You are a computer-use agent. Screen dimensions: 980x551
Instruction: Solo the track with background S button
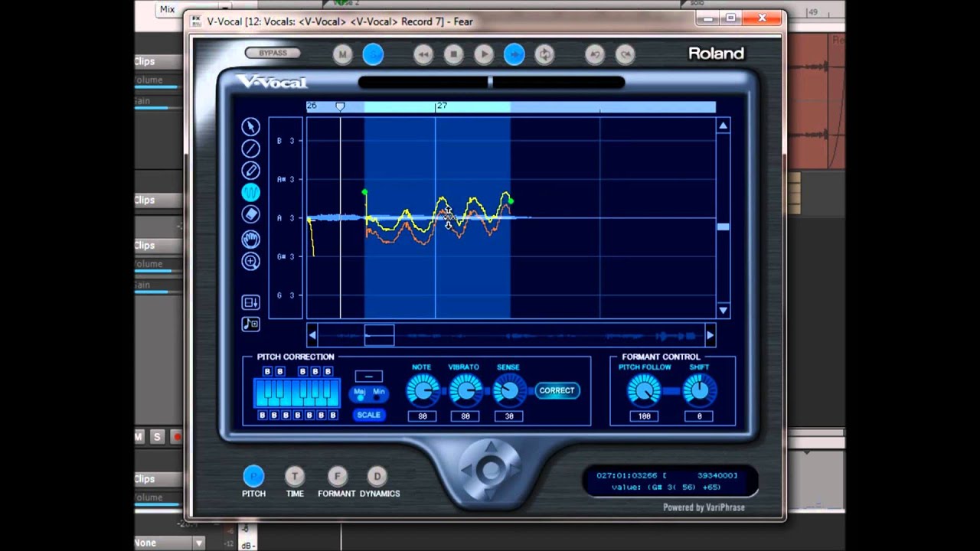(x=157, y=437)
